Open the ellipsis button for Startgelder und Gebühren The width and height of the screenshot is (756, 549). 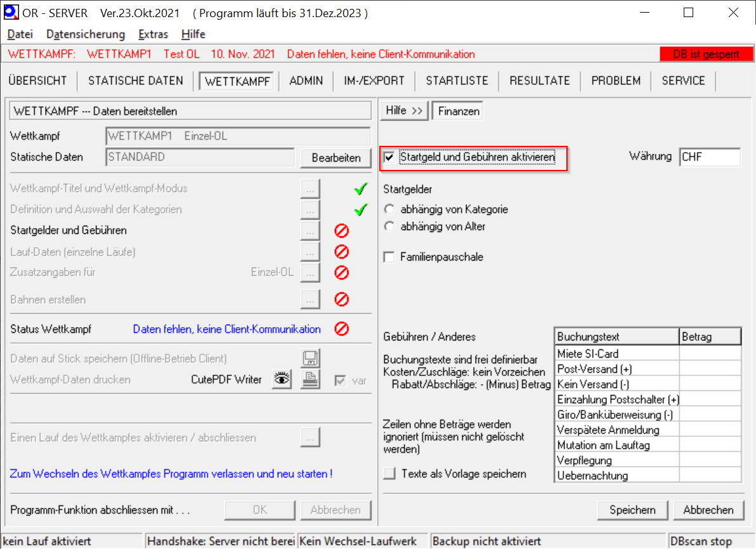tap(310, 231)
